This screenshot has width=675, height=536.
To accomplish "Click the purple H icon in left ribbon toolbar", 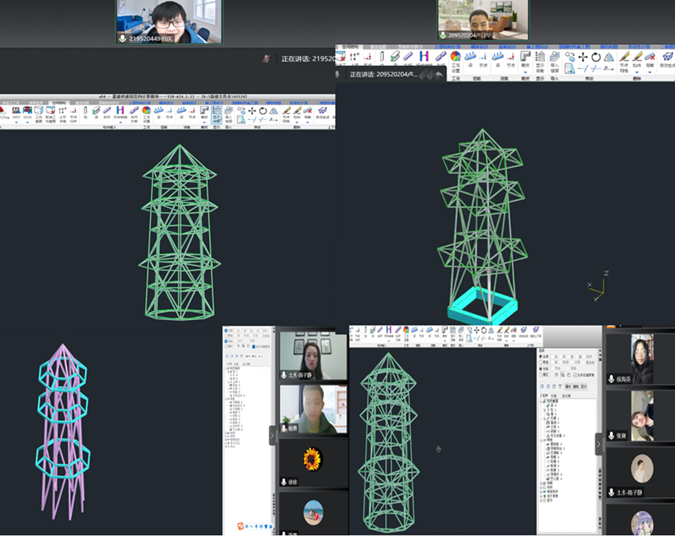I will click(x=119, y=111).
